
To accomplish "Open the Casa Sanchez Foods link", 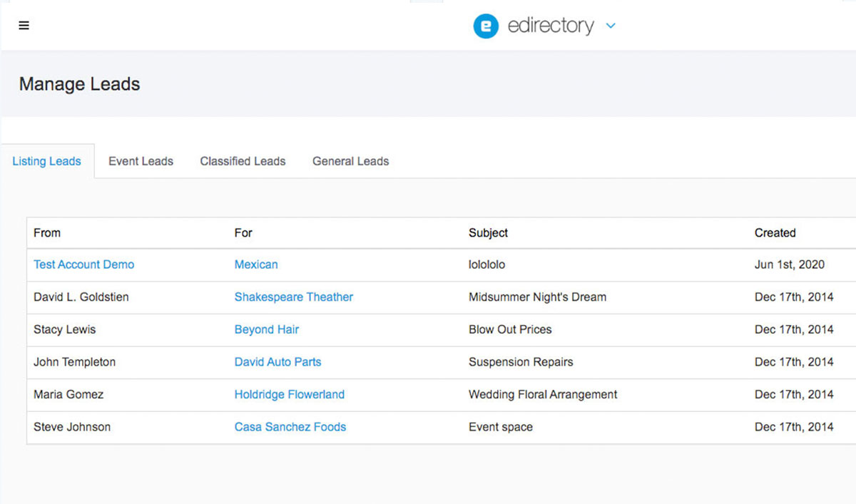I will pos(290,427).
